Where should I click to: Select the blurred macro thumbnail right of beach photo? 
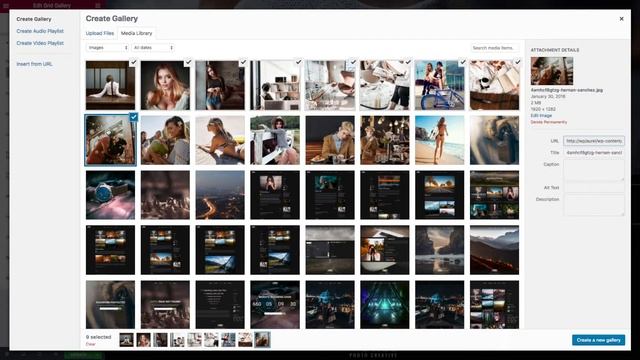pos(494,140)
